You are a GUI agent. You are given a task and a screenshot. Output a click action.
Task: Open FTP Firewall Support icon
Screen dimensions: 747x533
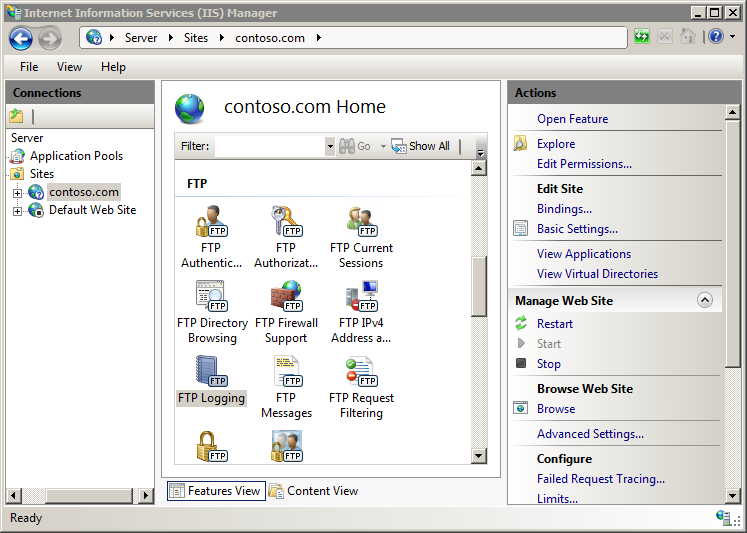coord(287,296)
